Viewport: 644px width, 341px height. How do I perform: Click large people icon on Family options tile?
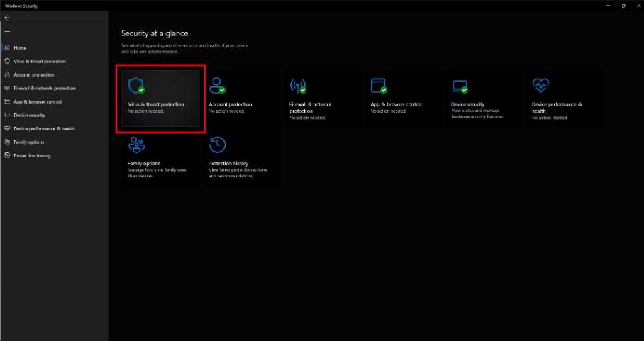click(136, 145)
